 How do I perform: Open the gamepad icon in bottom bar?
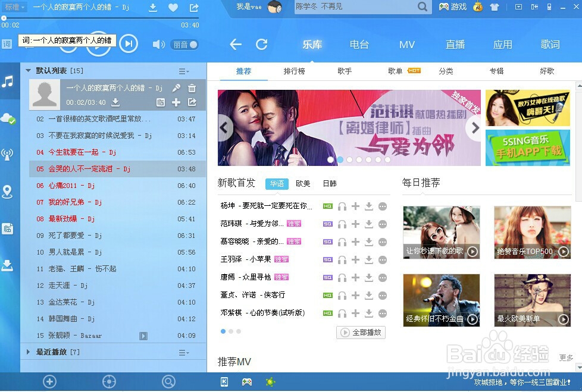[247, 382]
